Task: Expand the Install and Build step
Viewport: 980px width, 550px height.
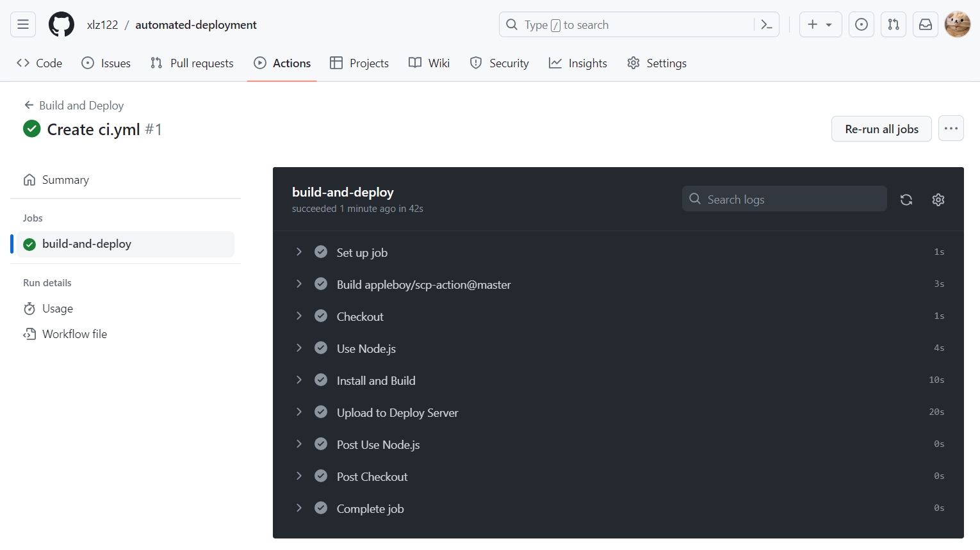Action: 618,380
